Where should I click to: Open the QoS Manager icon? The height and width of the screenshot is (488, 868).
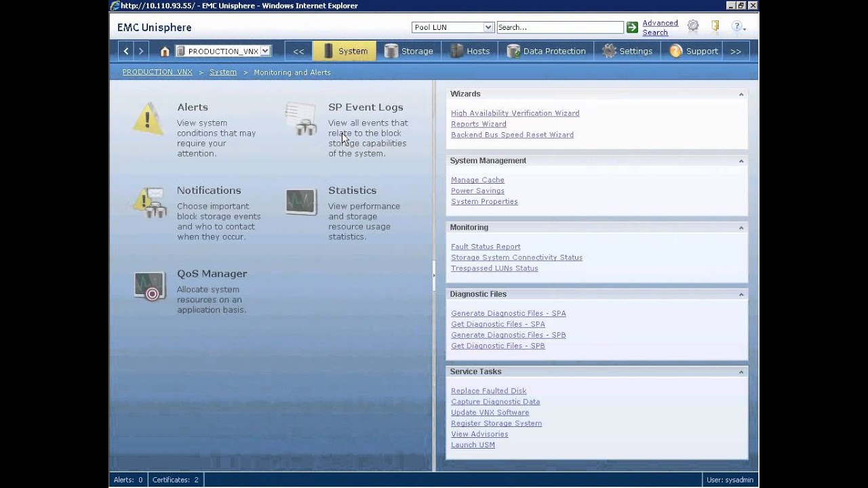[x=149, y=285]
